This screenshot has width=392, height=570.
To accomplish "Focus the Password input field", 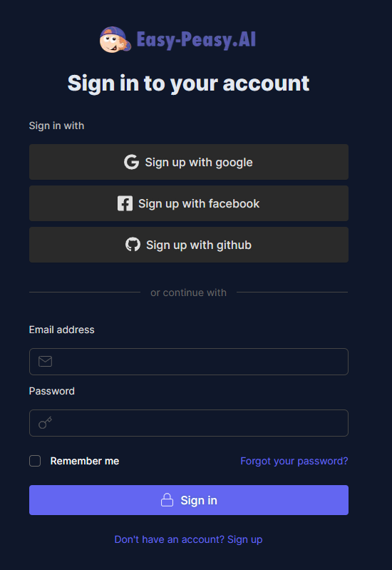I will (x=189, y=423).
